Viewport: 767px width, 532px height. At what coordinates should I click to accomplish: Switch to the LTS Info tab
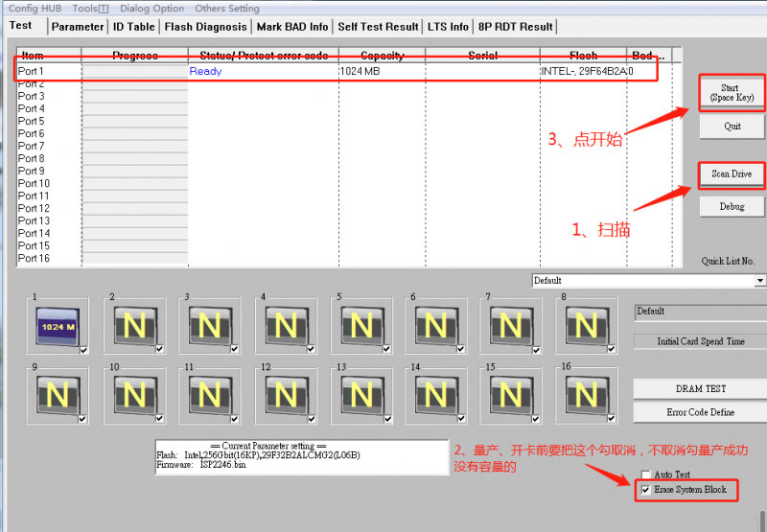click(448, 27)
